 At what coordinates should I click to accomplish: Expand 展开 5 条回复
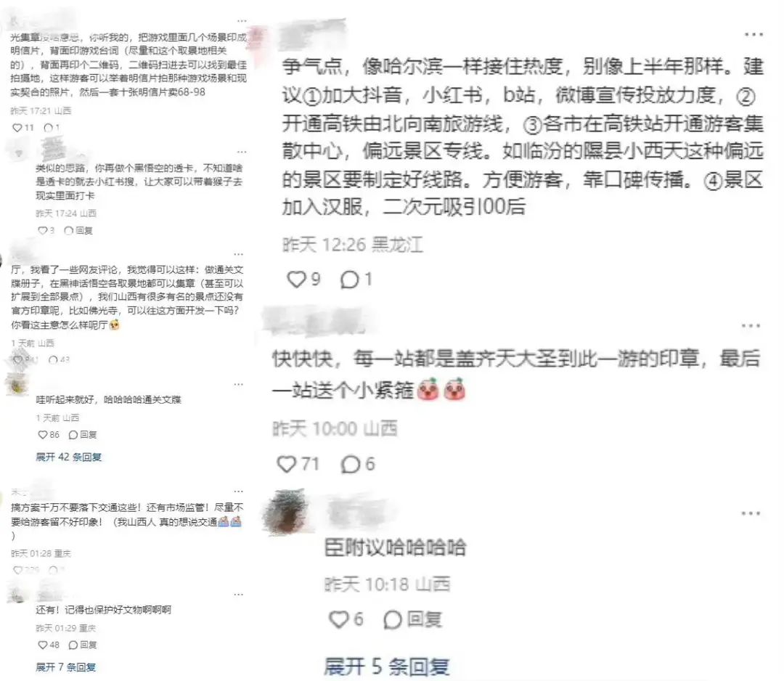click(x=386, y=666)
